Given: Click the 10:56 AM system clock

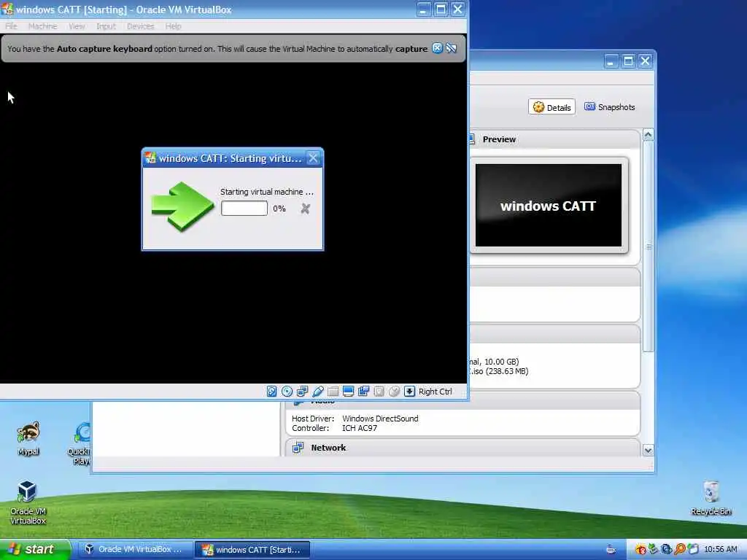Looking at the screenshot, I should pyautogui.click(x=720, y=550).
